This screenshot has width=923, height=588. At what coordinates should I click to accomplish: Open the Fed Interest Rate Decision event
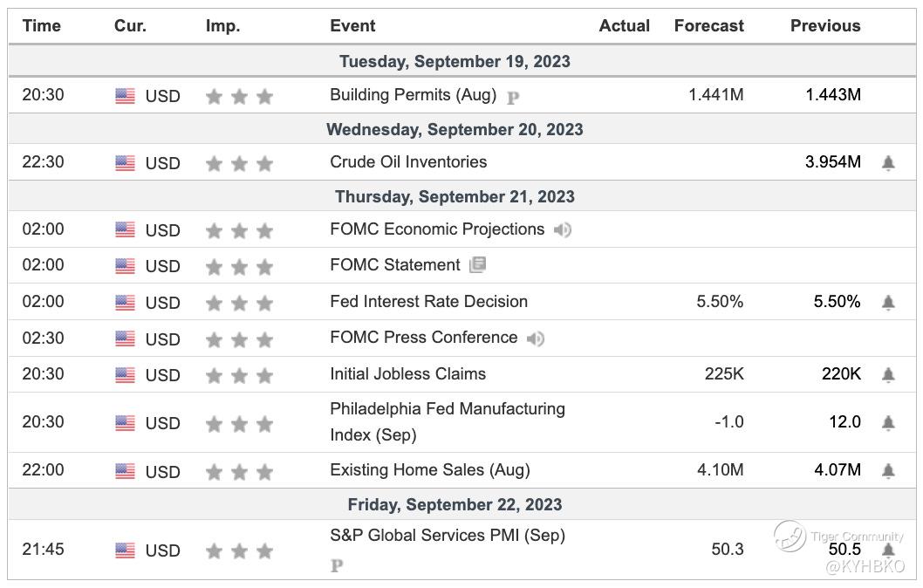(428, 302)
